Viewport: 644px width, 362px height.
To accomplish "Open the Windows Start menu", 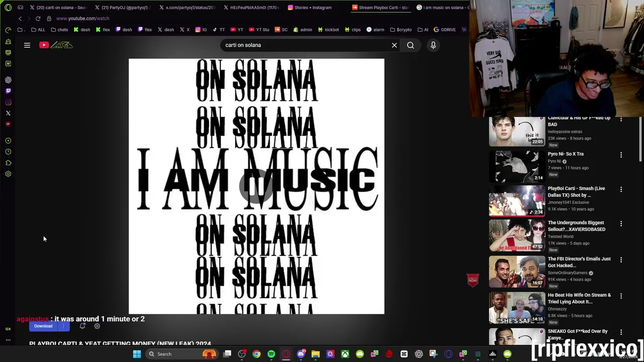I will (x=137, y=354).
